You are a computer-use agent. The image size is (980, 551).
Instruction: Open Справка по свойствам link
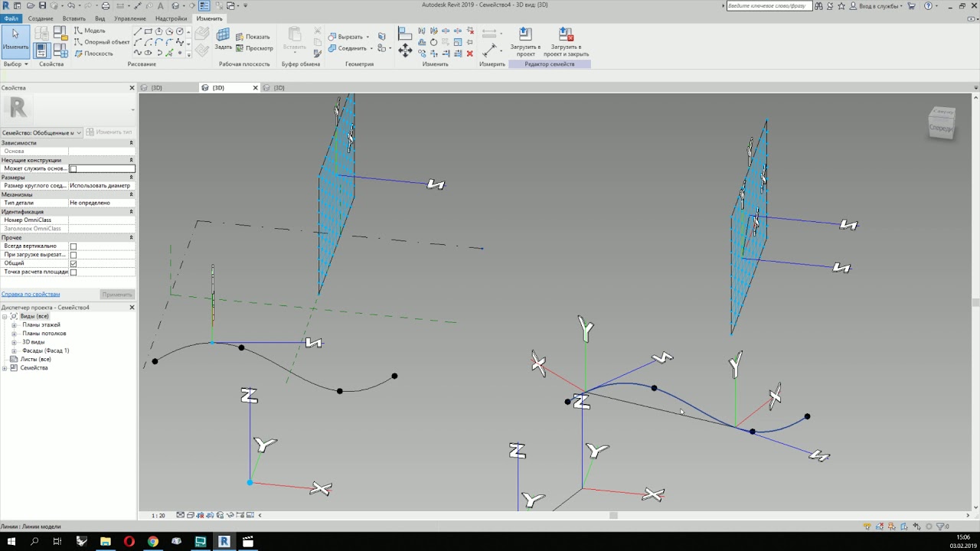31,294
